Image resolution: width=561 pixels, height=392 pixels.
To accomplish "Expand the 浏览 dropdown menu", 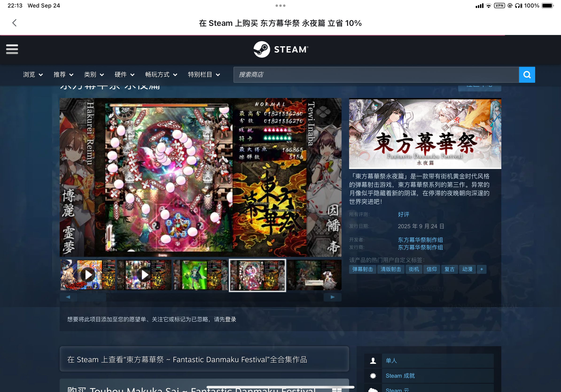I will click(33, 74).
